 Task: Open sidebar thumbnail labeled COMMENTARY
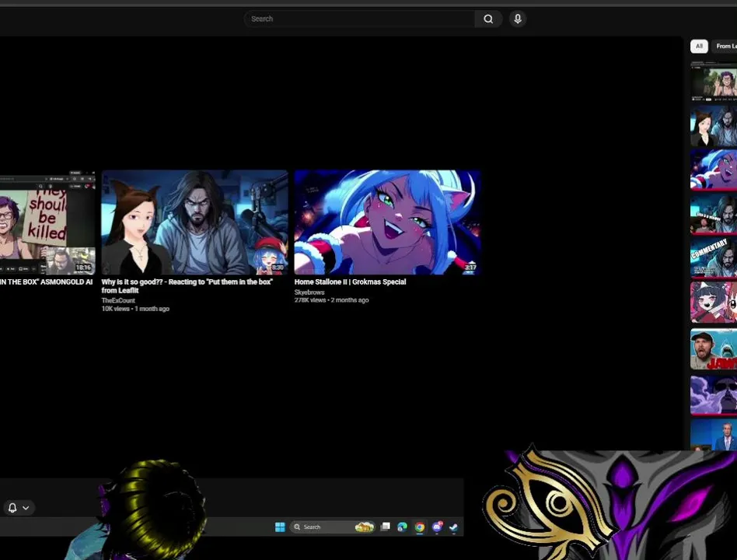(714, 257)
